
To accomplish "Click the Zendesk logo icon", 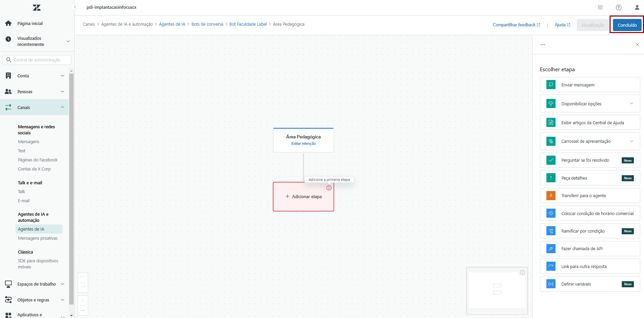I will click(x=36, y=7).
